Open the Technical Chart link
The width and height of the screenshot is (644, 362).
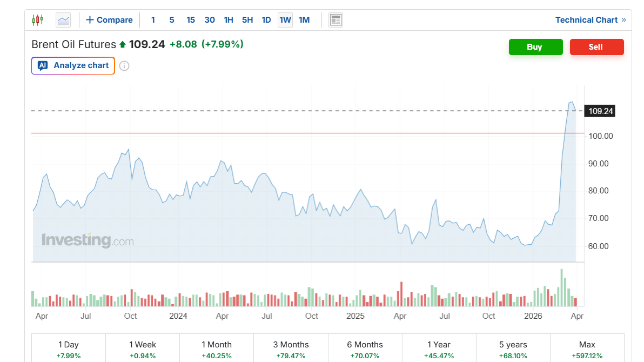click(586, 20)
